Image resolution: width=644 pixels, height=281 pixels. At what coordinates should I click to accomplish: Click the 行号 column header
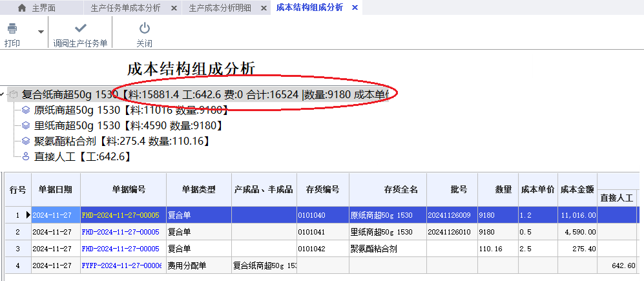pos(17,190)
